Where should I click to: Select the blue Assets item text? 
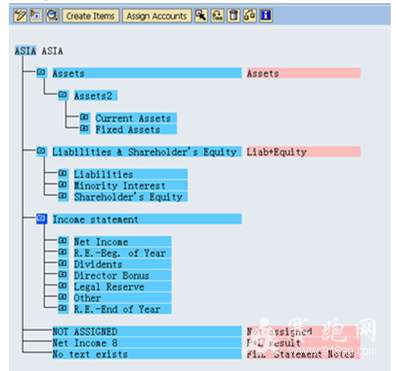pyautogui.click(x=147, y=73)
